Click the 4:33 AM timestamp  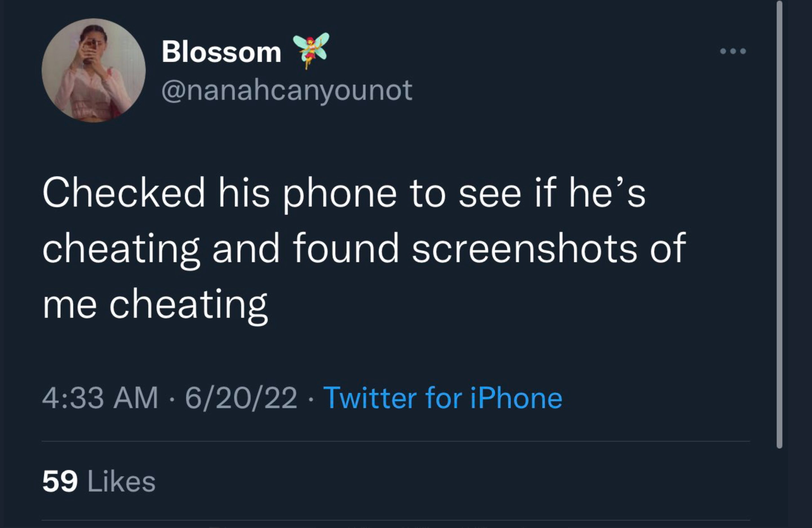[100, 398]
